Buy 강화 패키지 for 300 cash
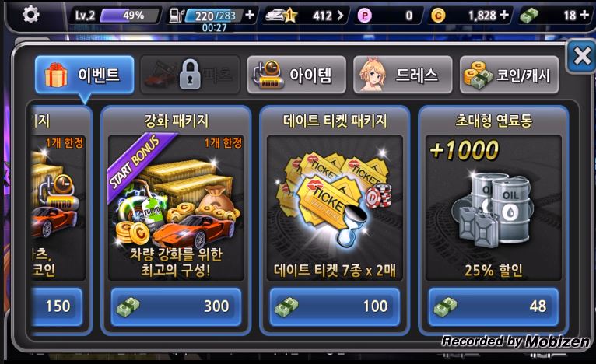 point(176,306)
